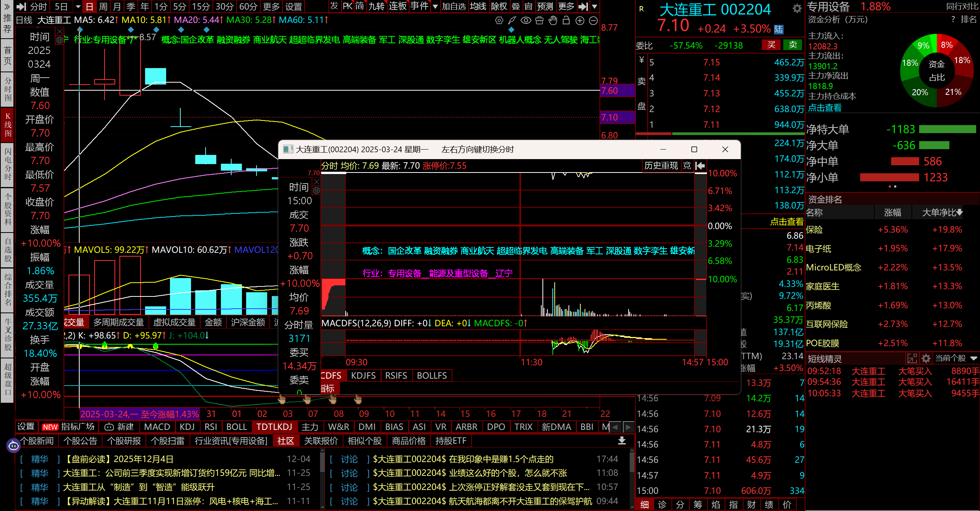Click 点击查看 link under 主力持仓成本
Screen dimensions: 980x511
tap(825, 108)
